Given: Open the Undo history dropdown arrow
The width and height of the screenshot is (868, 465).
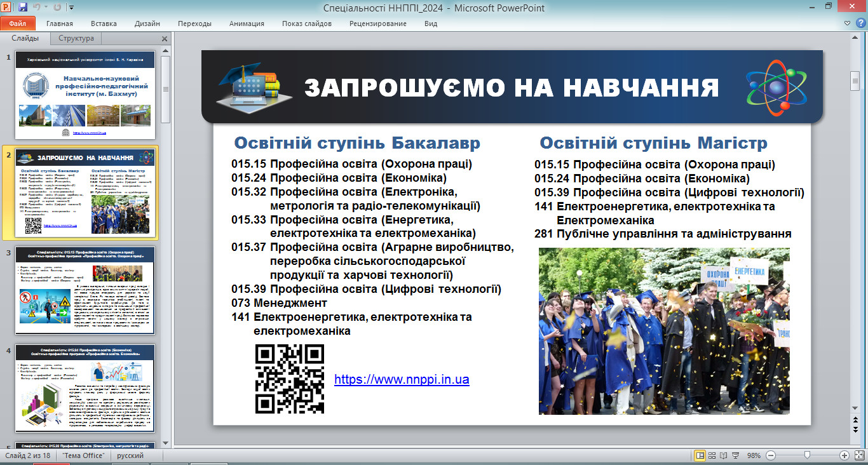Looking at the screenshot, I should (x=46, y=8).
